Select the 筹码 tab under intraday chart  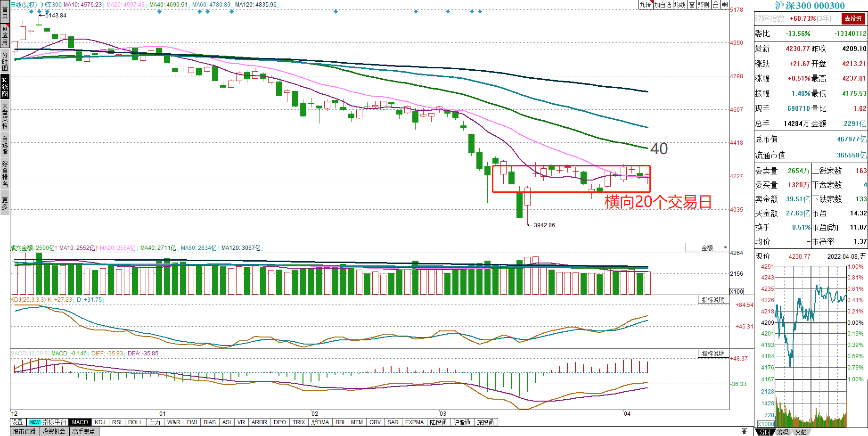783,432
